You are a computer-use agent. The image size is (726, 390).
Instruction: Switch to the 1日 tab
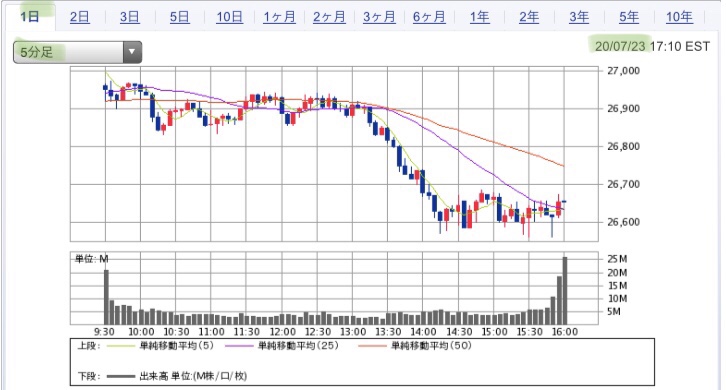[30, 17]
